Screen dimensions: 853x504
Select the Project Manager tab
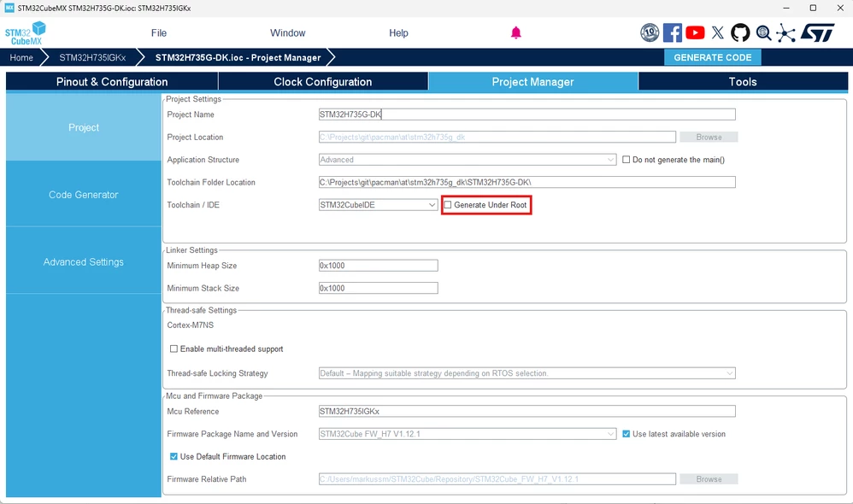(533, 82)
